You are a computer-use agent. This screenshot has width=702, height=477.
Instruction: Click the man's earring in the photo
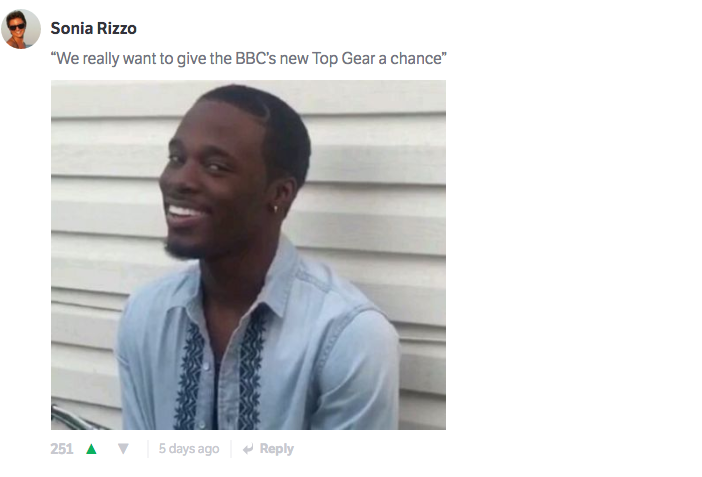coord(275,209)
